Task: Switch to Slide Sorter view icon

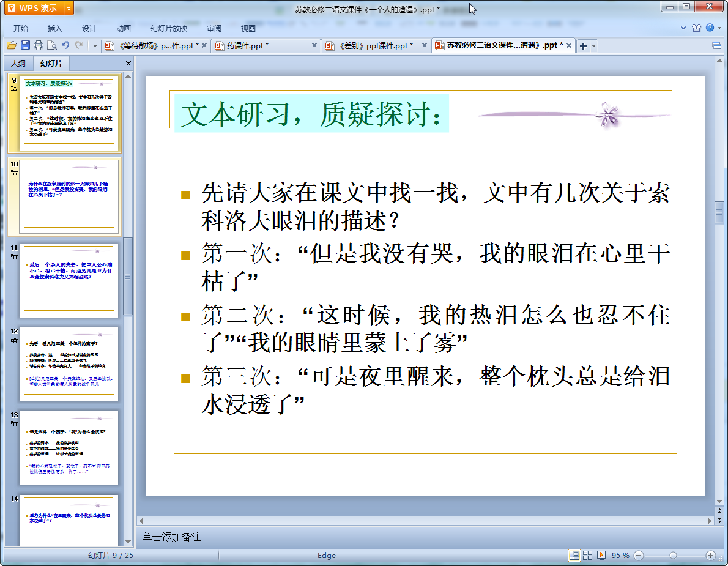Action: (587, 556)
